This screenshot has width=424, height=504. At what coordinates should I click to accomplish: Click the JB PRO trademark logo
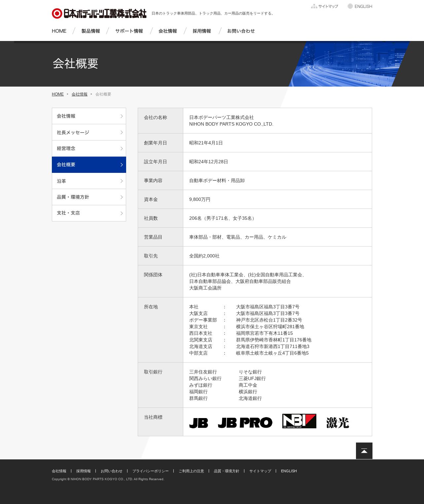[245, 423]
